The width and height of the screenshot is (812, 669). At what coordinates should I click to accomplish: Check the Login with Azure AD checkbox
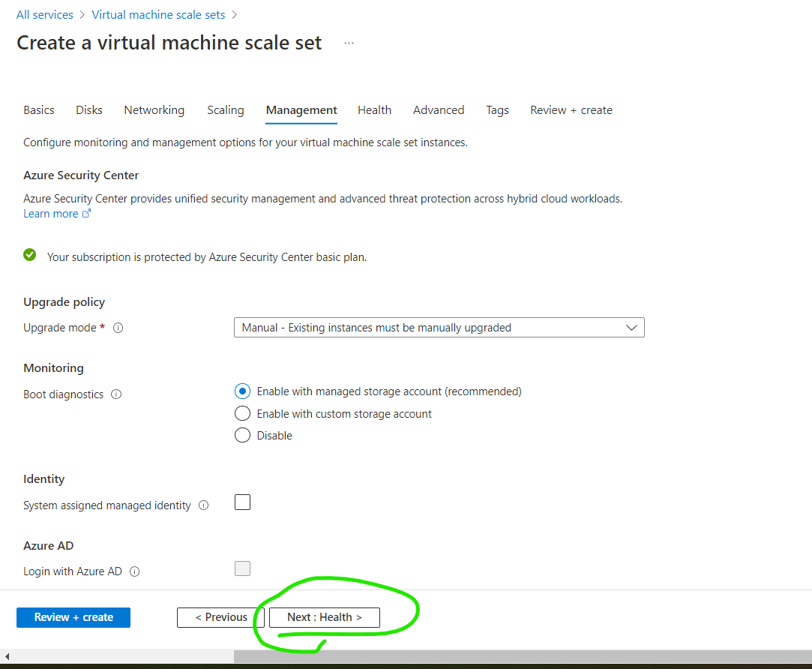point(242,568)
